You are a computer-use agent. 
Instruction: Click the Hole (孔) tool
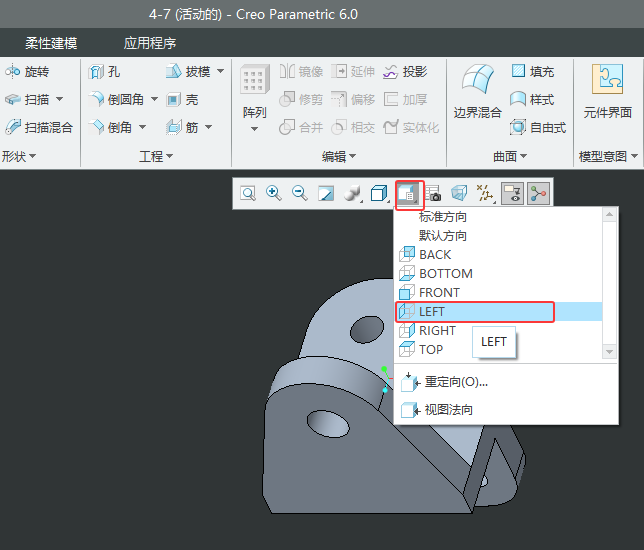click(x=104, y=72)
